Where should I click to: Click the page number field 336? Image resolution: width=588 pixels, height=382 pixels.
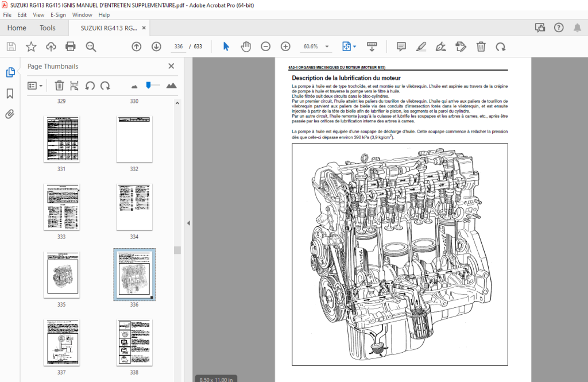(x=179, y=47)
